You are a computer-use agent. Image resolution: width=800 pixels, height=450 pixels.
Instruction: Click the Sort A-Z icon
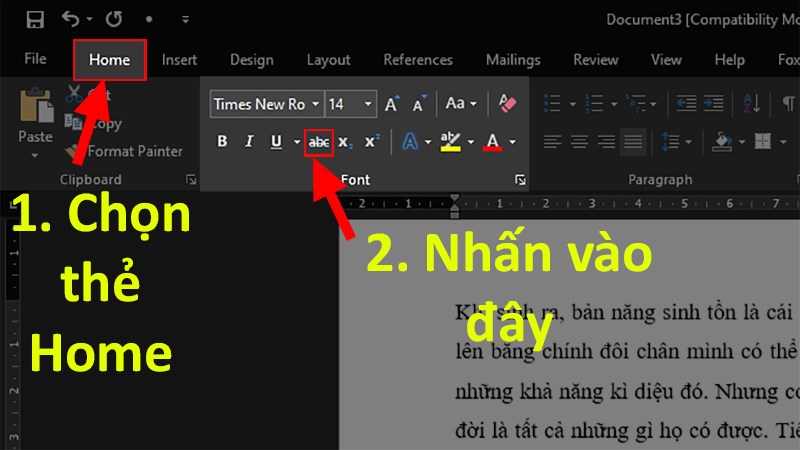[752, 103]
